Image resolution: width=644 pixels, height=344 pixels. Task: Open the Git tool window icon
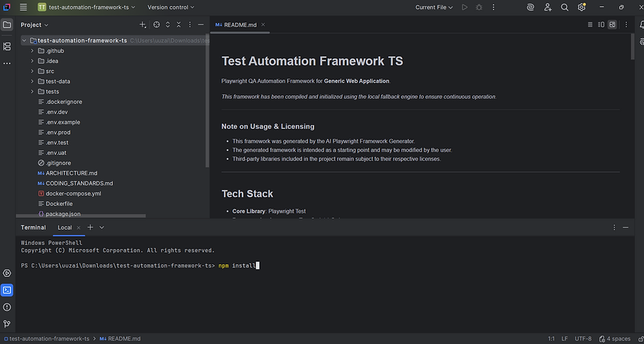point(7,324)
